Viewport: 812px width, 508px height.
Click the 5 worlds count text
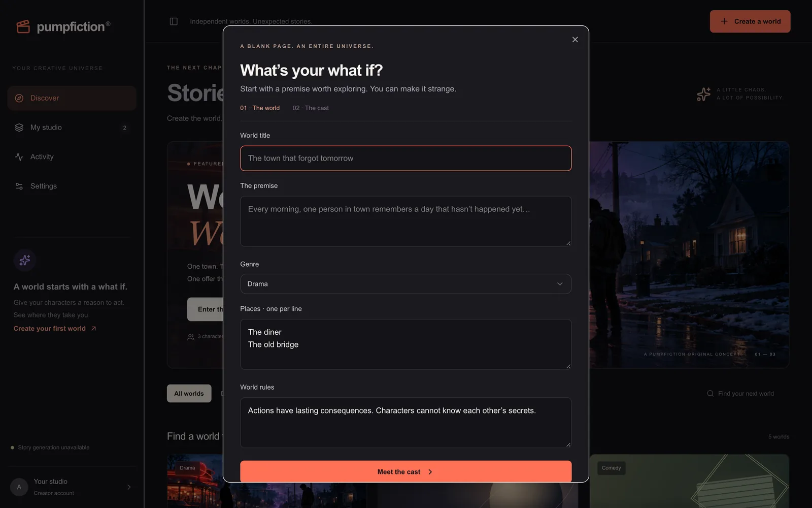click(x=779, y=437)
